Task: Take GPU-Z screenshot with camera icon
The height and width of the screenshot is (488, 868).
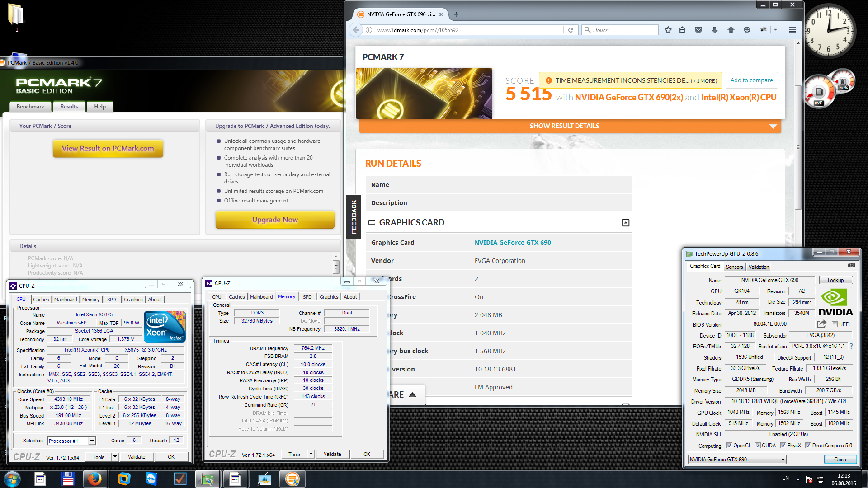Action: pos(851,266)
